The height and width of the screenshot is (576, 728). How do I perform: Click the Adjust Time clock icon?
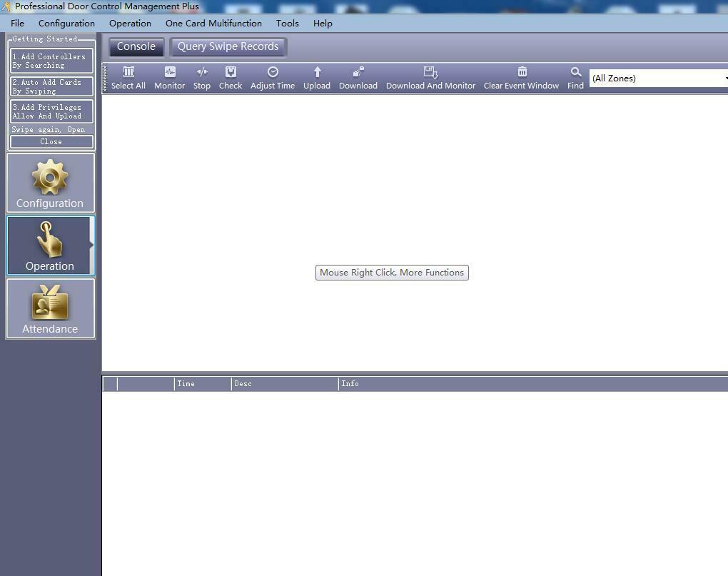point(273,72)
